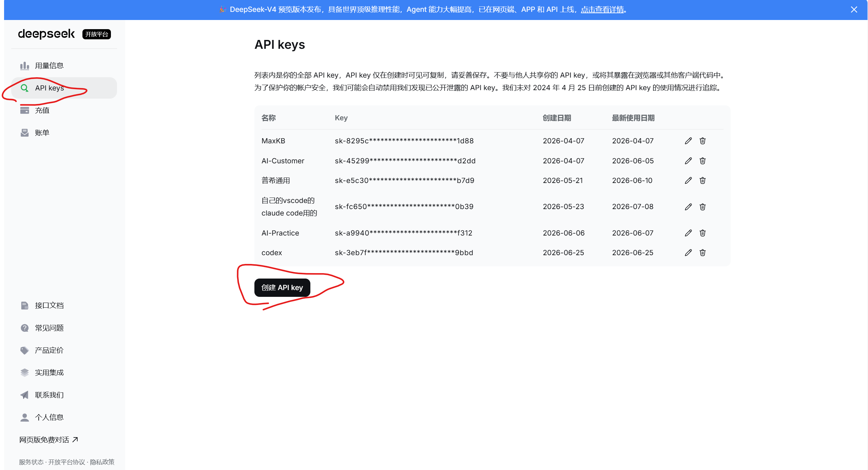This screenshot has height=470, width=868.
Task: Open the 常见问题 FAQ page
Action: tap(64, 328)
